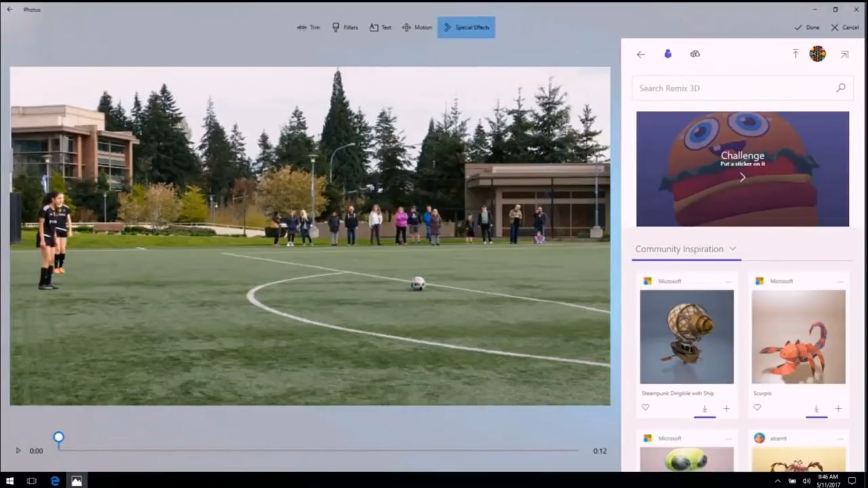Heart the Scorpio model
Image resolution: width=868 pixels, height=488 pixels.
pos(757,407)
